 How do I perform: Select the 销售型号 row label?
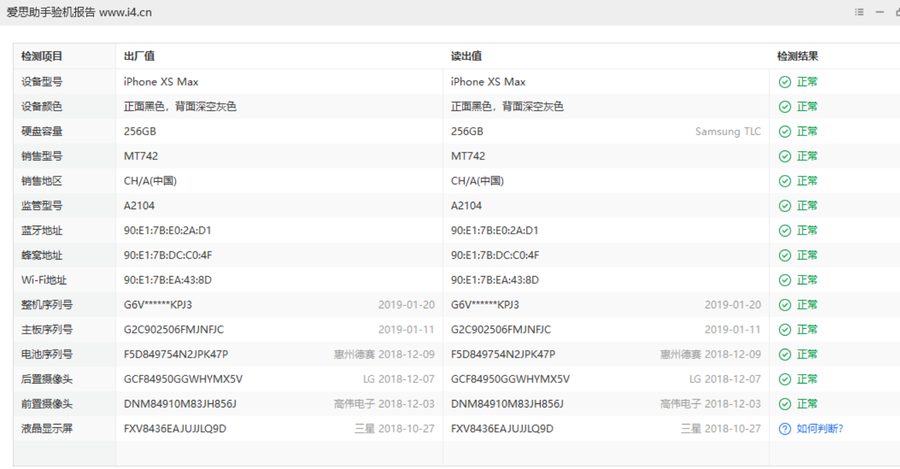pos(42,156)
